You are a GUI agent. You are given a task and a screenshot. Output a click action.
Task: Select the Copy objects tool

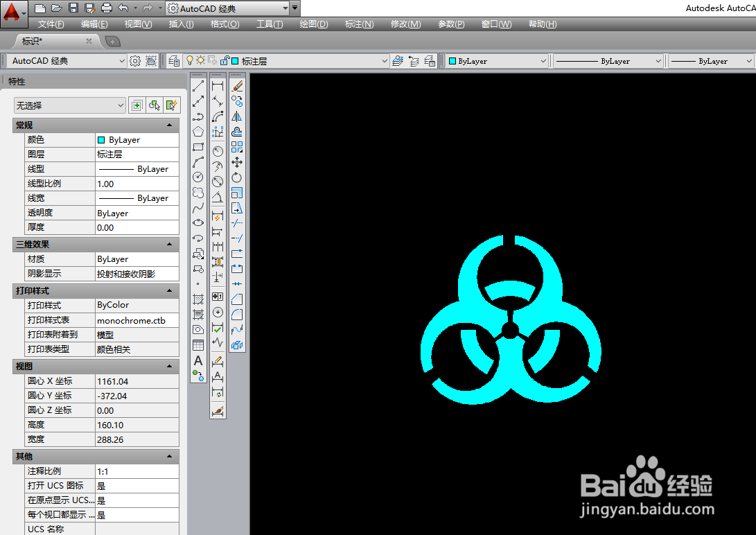point(237,101)
